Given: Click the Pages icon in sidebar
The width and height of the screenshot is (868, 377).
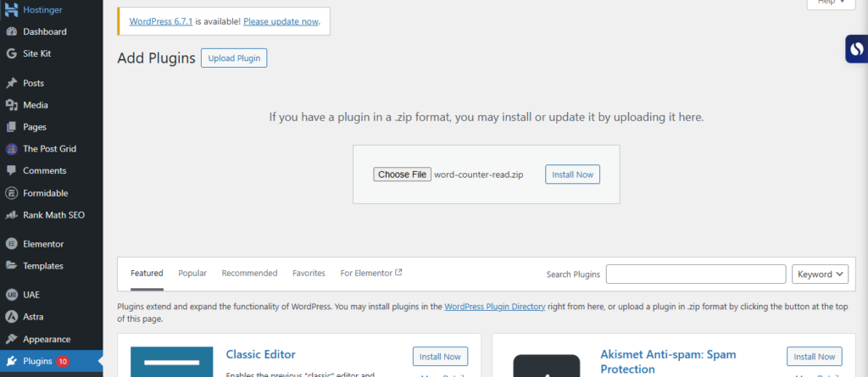Looking at the screenshot, I should (x=11, y=127).
